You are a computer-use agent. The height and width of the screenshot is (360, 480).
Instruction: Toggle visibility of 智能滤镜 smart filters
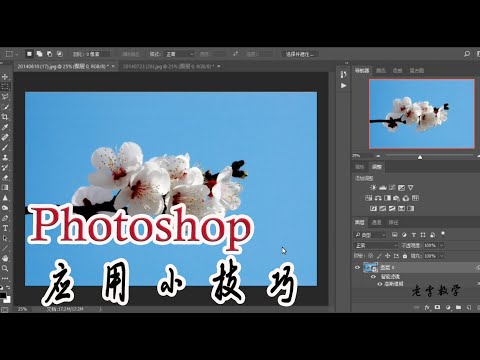tap(373, 277)
